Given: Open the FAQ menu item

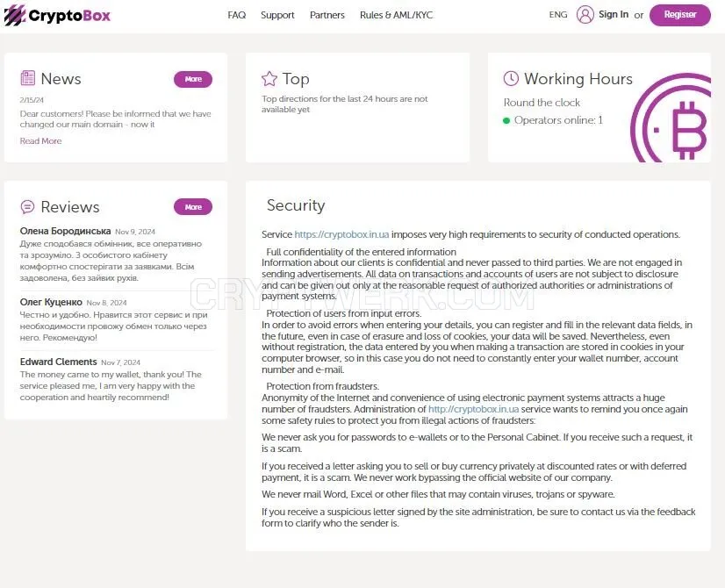Looking at the screenshot, I should [x=237, y=15].
